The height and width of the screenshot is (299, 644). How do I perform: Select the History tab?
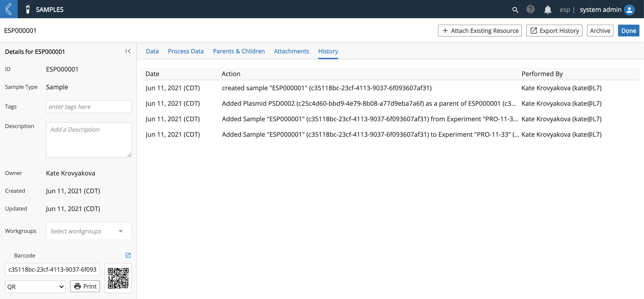click(328, 51)
